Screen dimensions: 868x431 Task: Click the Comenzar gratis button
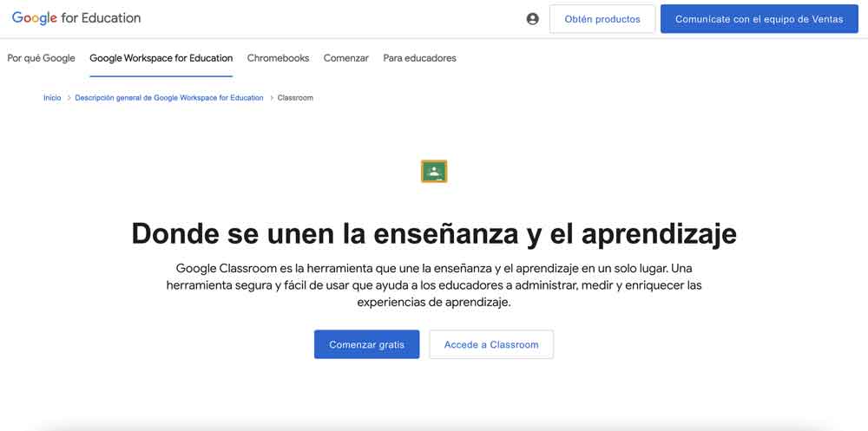366,344
